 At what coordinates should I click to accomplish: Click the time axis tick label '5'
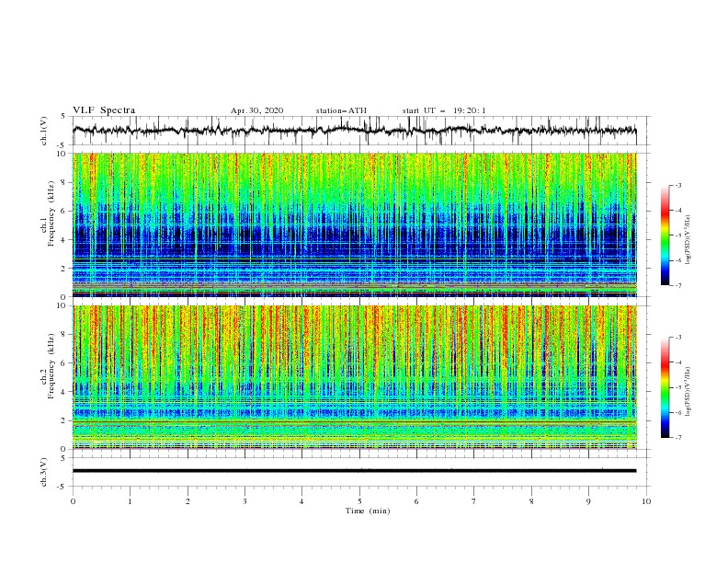[x=359, y=501]
